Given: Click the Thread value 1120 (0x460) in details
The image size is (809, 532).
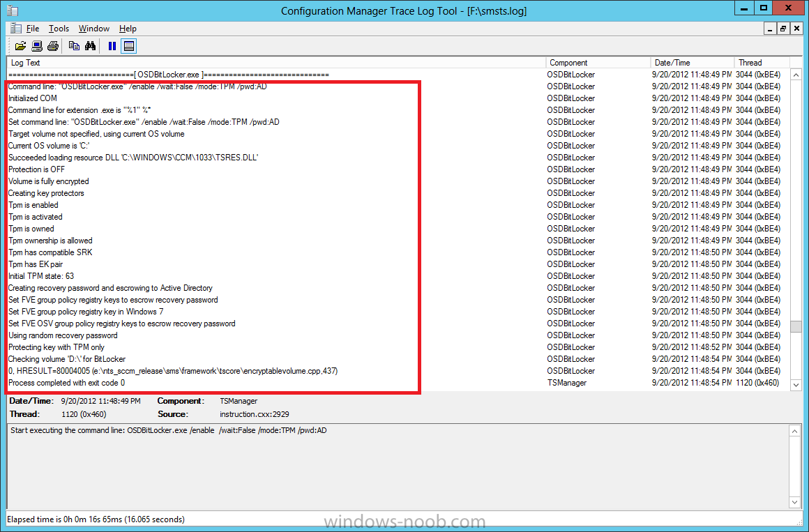Looking at the screenshot, I should pyautogui.click(x=84, y=414).
